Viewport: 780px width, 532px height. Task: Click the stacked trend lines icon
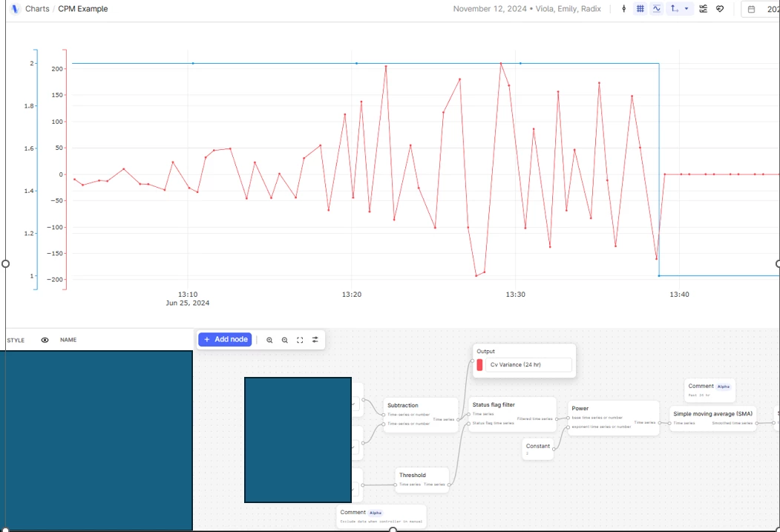point(704,9)
